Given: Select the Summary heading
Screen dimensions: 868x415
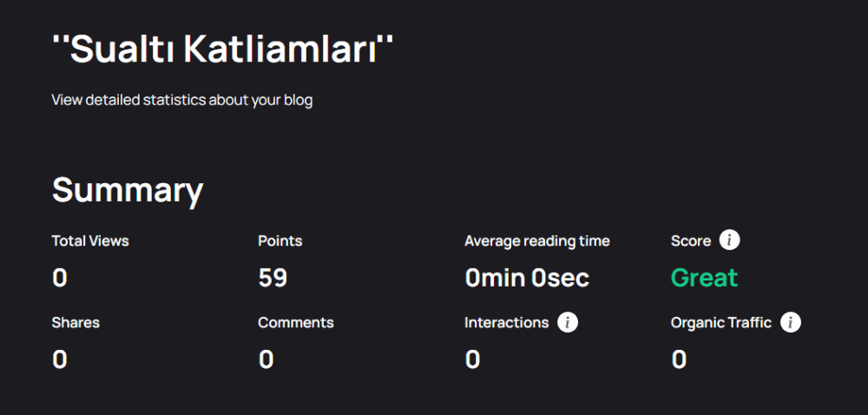Looking at the screenshot, I should [x=128, y=190].
